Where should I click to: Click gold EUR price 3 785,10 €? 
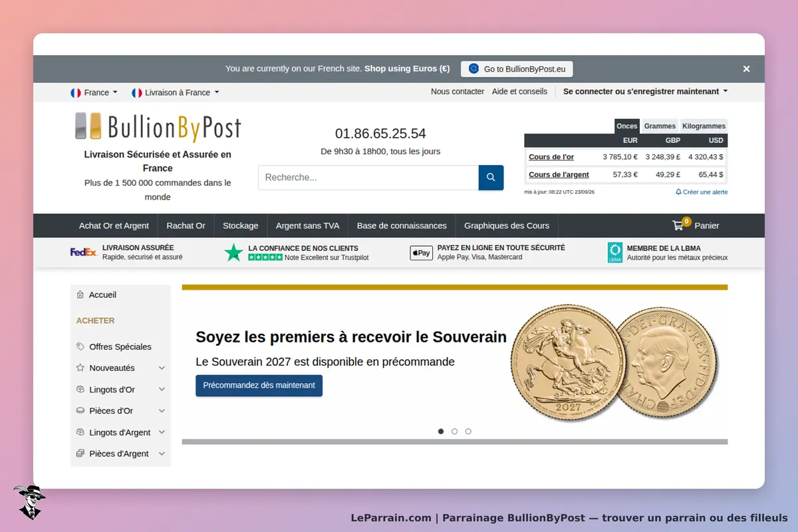point(620,157)
